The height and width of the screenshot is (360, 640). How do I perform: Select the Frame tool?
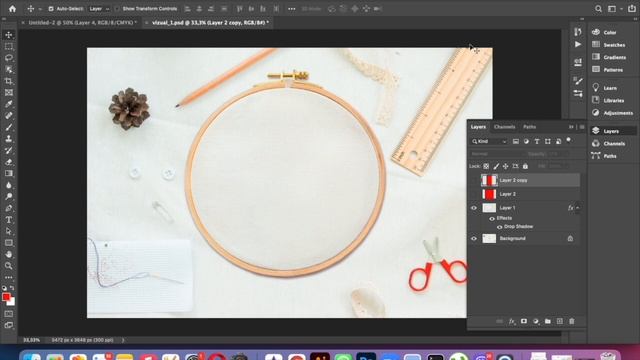[9, 93]
